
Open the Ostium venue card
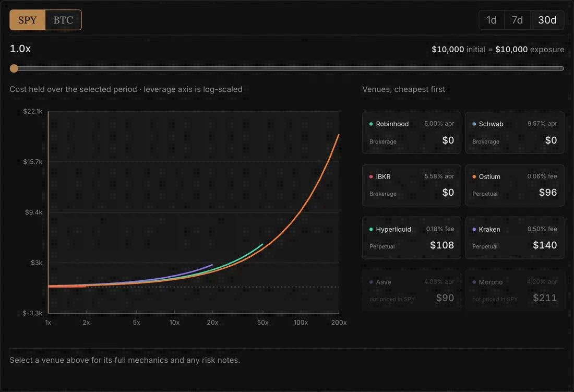click(x=515, y=185)
